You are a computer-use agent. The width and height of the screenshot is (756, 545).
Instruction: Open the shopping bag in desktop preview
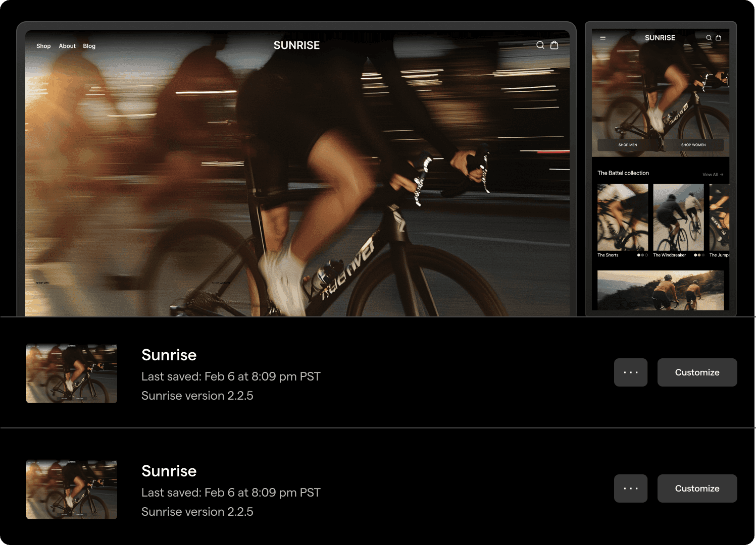pos(554,45)
